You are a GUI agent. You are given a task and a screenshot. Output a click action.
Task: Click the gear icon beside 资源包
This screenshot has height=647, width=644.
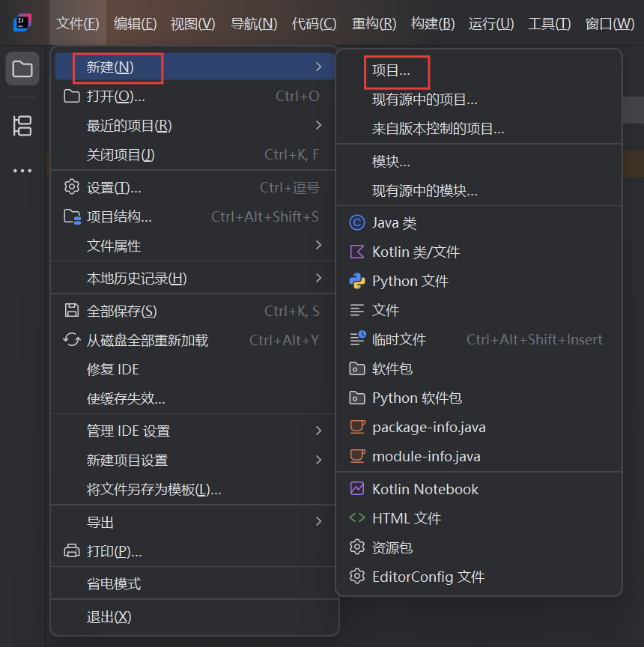pyautogui.click(x=357, y=547)
